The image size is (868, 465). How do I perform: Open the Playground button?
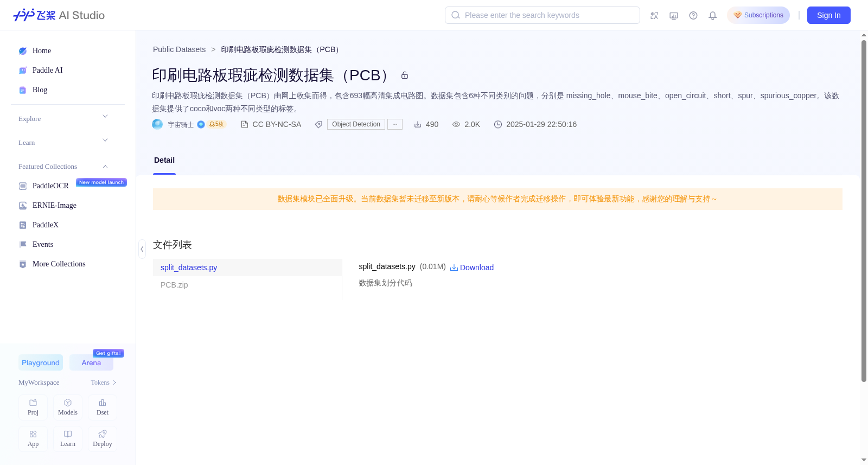point(41,363)
